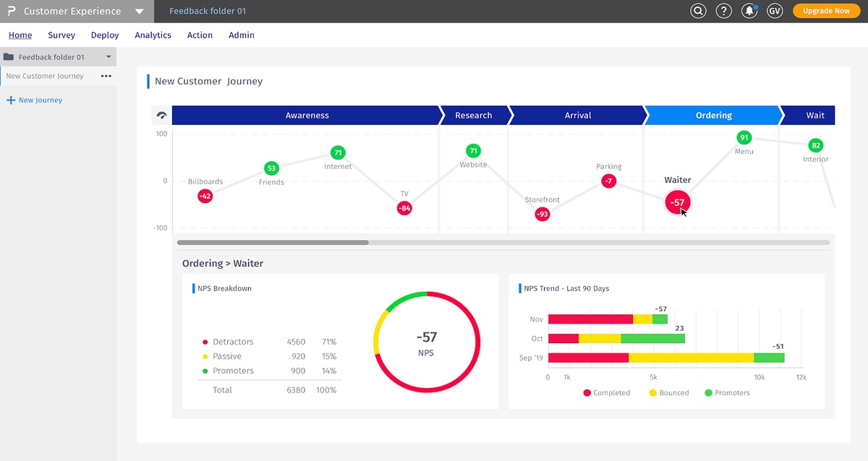Viewport: 868px width, 461px height.
Task: Open the search magnifier icon in the header
Action: click(x=698, y=11)
